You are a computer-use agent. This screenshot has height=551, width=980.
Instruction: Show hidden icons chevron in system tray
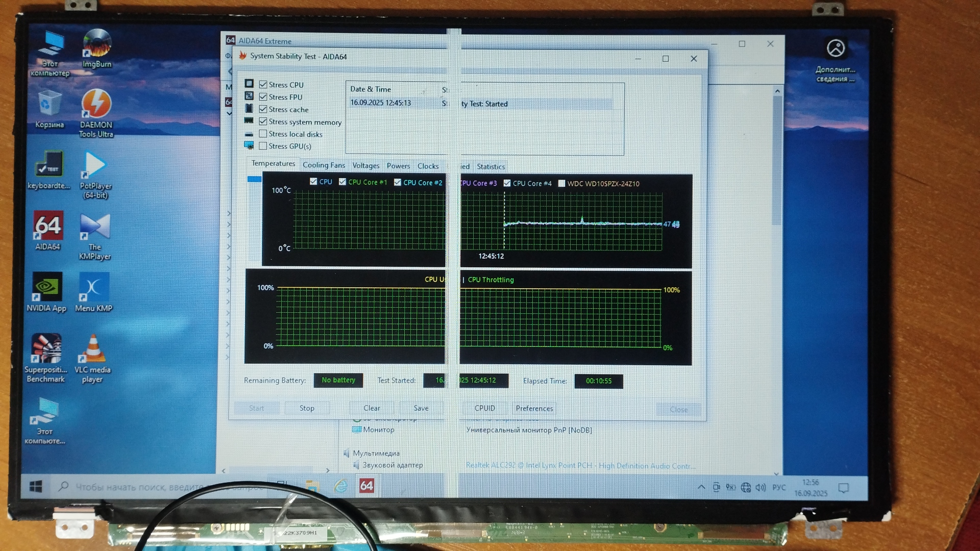tap(701, 488)
